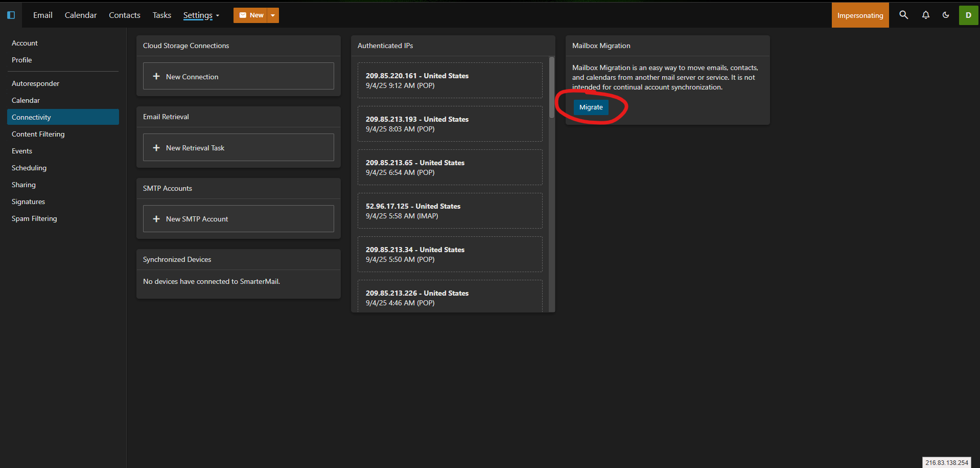Toggle the sidebar panel icon
The image size is (980, 468).
[x=11, y=15]
